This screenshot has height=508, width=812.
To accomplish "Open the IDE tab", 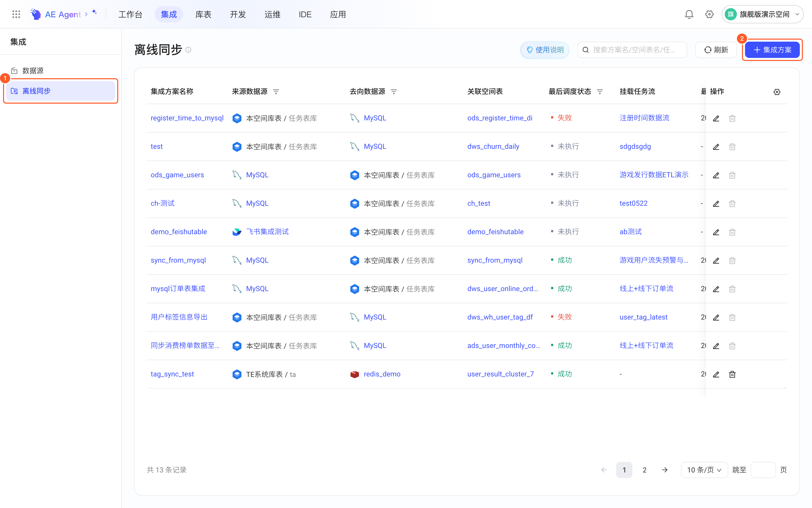I will [305, 14].
